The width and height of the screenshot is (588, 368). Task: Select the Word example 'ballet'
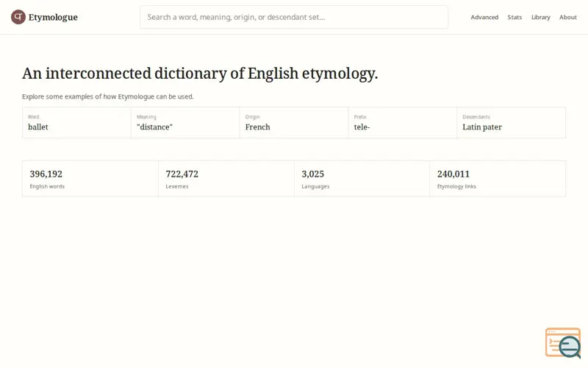click(76, 122)
